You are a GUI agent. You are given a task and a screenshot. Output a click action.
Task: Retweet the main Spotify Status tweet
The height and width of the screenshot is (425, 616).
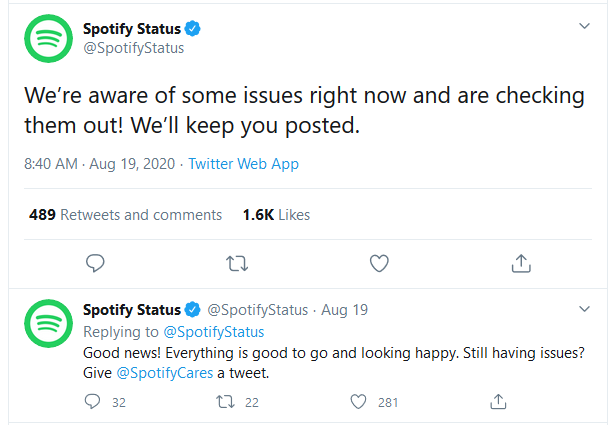pyautogui.click(x=237, y=264)
